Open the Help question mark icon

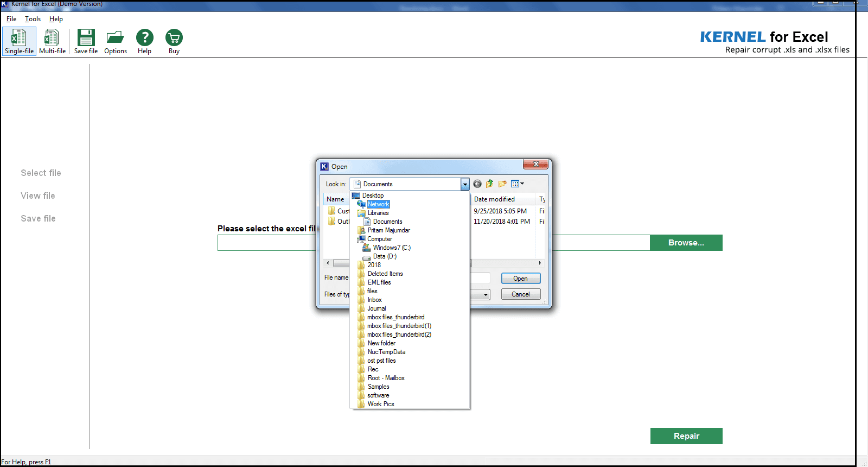coord(144,41)
